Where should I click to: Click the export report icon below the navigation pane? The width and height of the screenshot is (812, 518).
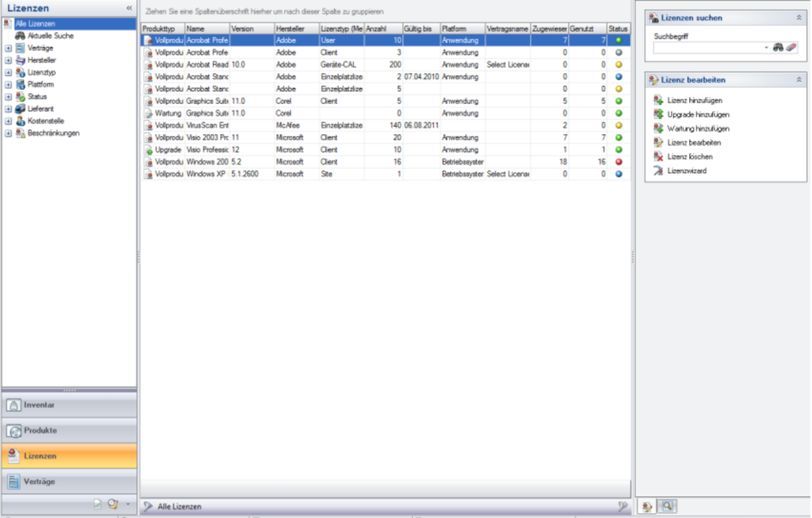click(99, 505)
